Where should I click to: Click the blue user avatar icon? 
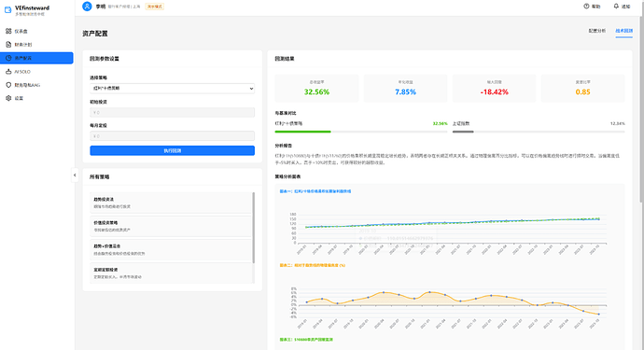click(87, 7)
